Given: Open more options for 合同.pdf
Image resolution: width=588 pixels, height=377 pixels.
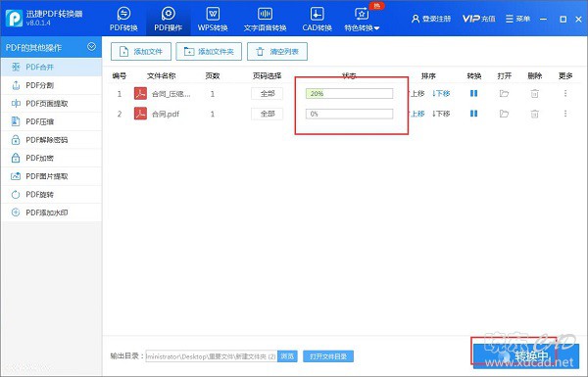Looking at the screenshot, I should pyautogui.click(x=565, y=114).
